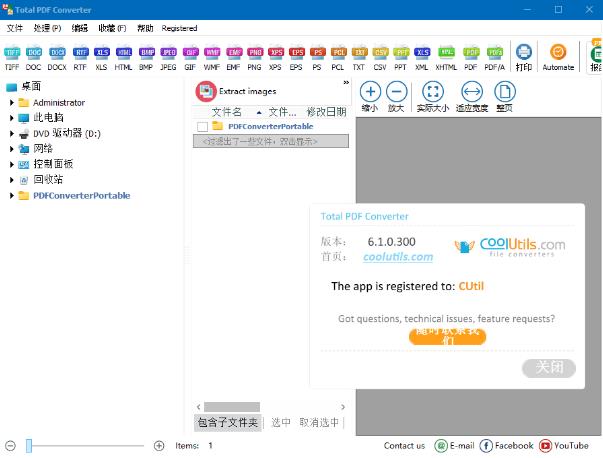
Task: Open the 收藏 (F) menu
Action: [112, 28]
